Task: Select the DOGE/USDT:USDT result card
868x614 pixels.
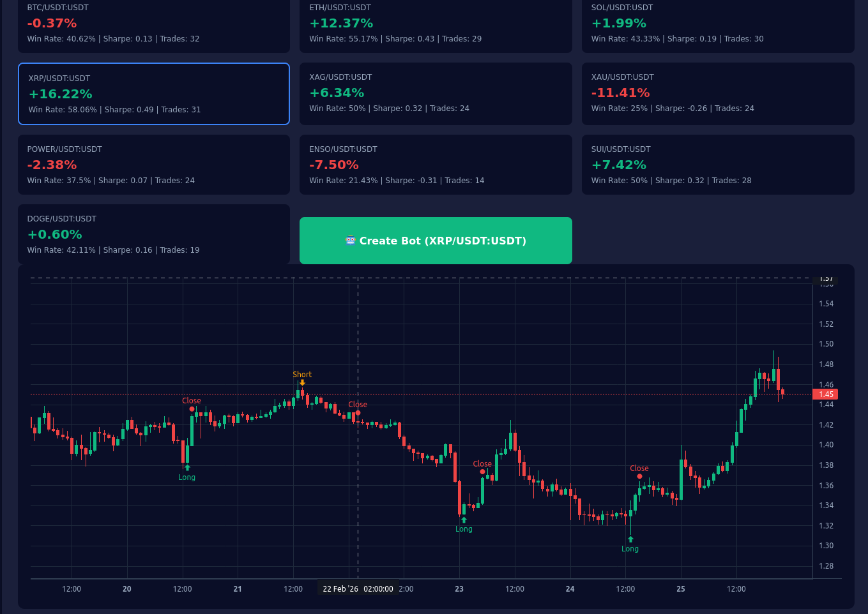Action: 153,234
